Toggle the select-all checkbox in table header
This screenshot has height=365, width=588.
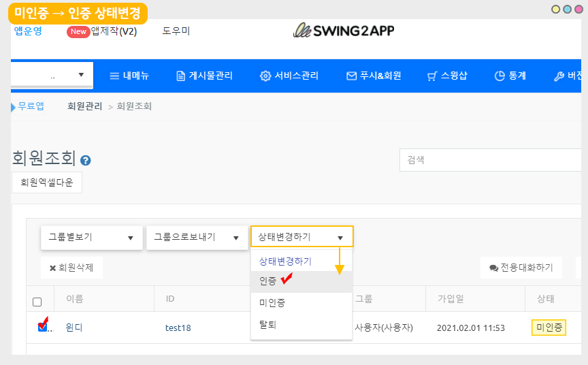[x=37, y=302]
